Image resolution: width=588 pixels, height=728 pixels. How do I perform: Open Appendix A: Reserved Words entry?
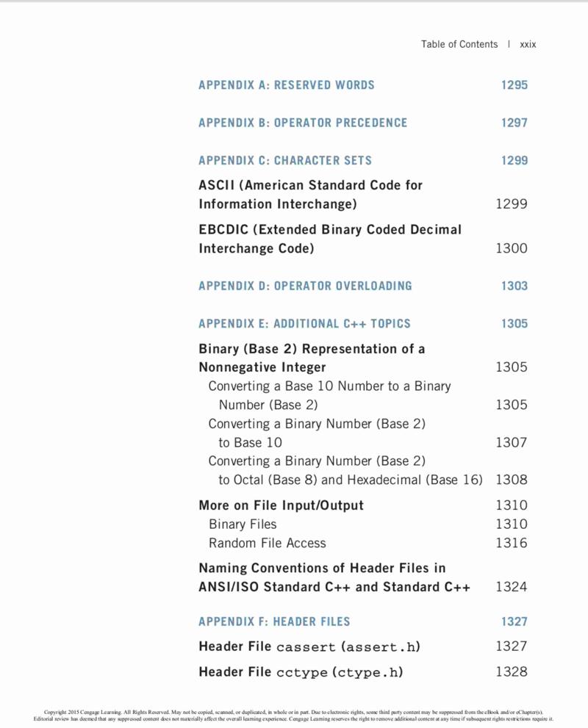[286, 85]
